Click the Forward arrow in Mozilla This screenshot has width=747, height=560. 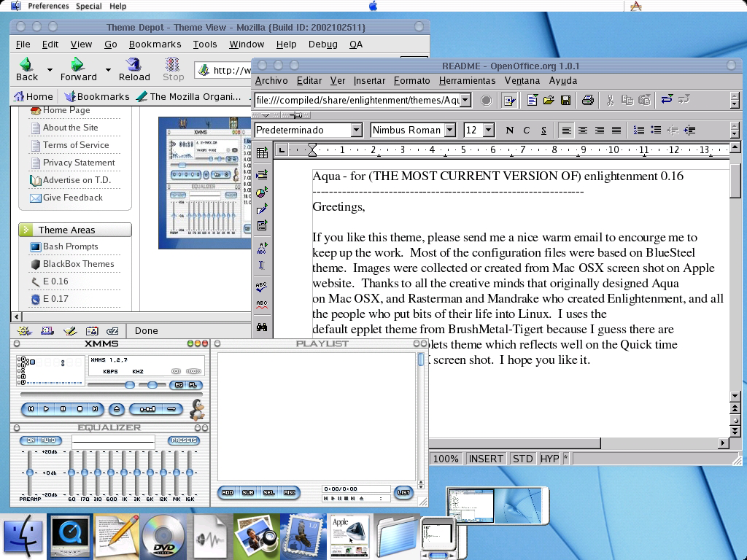78,69
